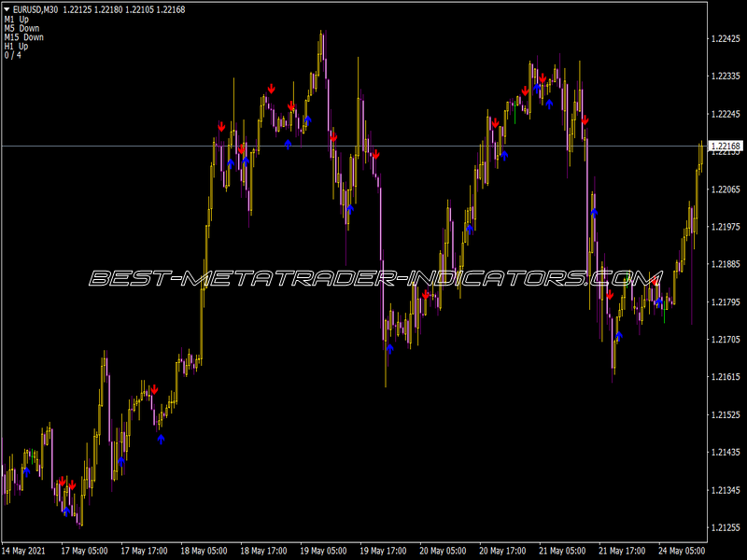Select the 'M1 Up' indicator label
Screen dimensions: 747x560
point(16,20)
